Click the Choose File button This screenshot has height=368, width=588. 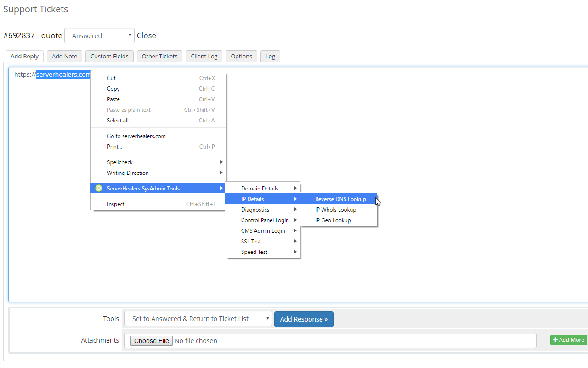click(x=152, y=341)
